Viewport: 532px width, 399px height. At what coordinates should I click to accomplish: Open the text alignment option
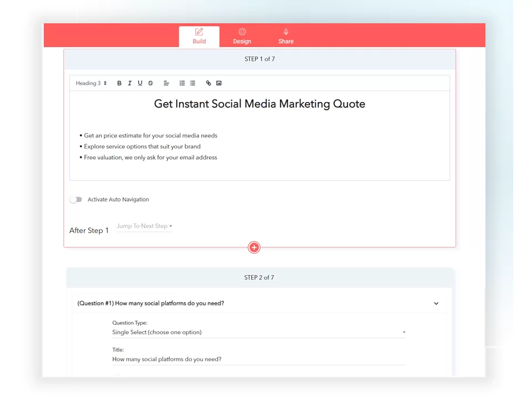click(166, 83)
